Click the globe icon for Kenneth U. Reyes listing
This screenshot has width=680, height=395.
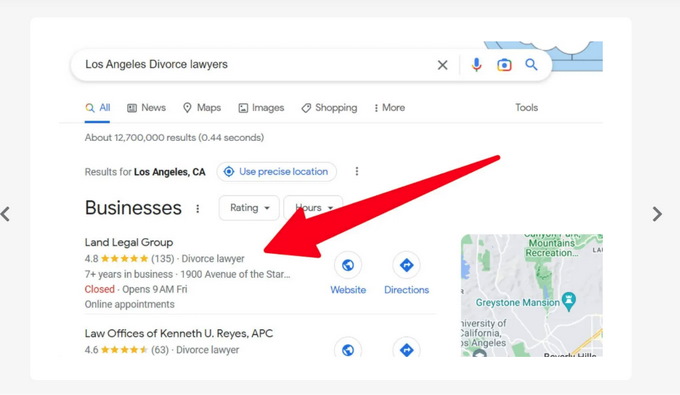(348, 349)
